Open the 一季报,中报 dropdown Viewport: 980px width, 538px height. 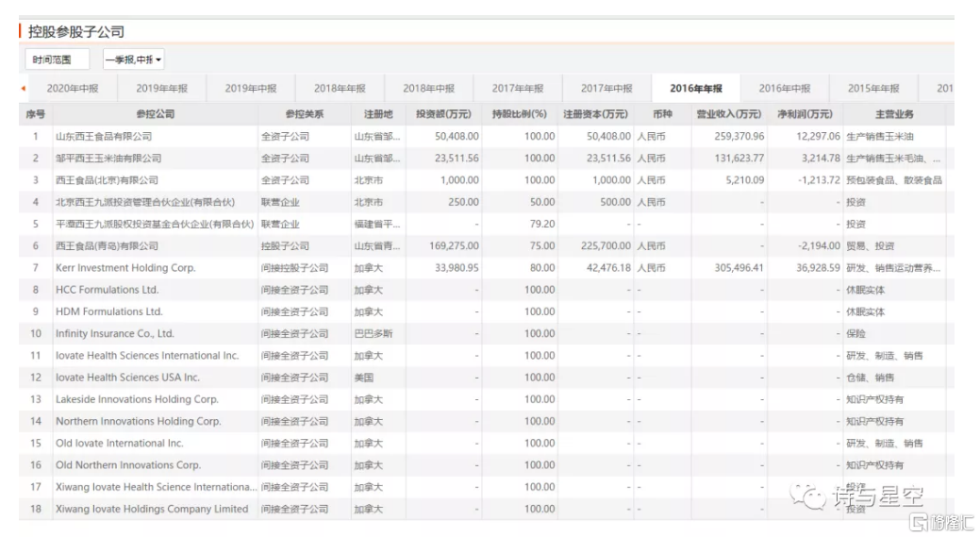coord(133,59)
